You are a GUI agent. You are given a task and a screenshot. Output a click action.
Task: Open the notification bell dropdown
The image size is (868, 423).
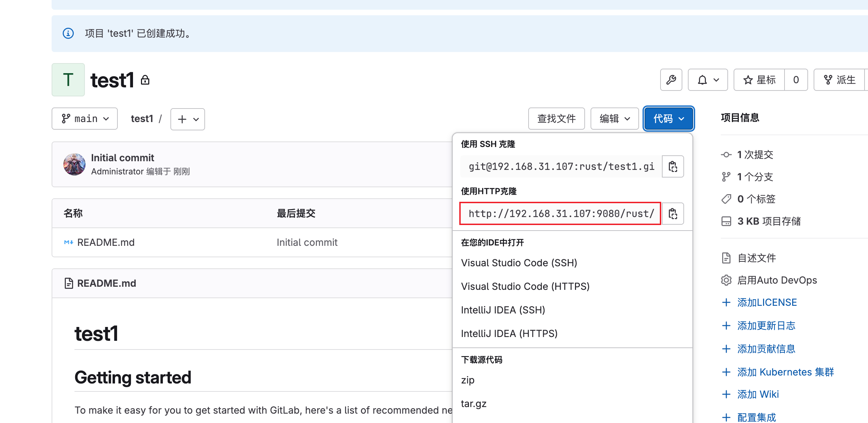(708, 80)
